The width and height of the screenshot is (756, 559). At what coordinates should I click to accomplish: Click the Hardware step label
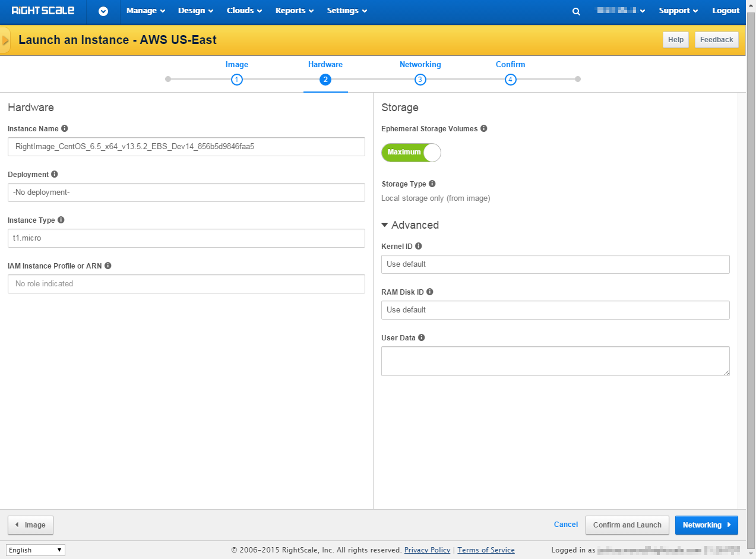click(x=325, y=65)
